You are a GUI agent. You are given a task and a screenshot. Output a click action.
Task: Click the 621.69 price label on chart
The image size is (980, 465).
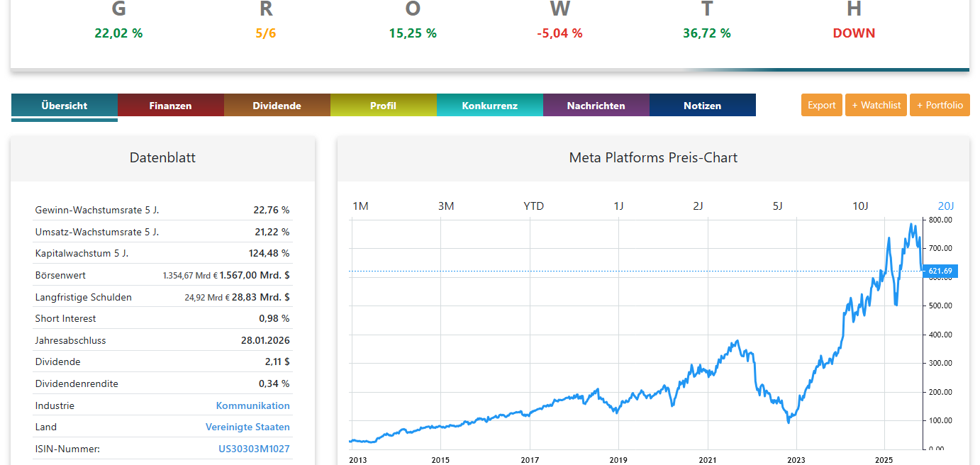[940, 271]
